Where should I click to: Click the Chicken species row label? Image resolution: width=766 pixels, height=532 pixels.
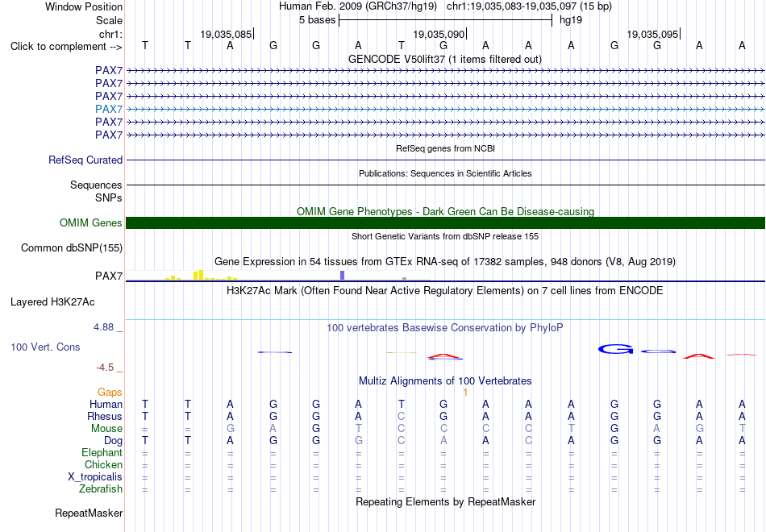tap(103, 464)
